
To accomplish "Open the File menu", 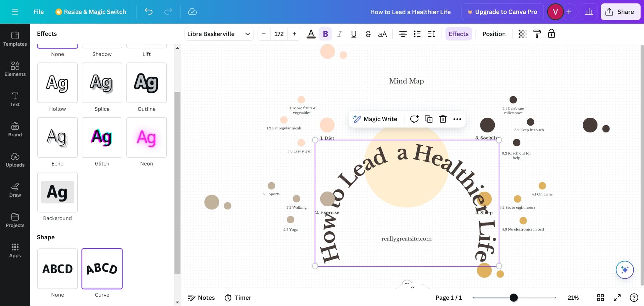I will pos(38,12).
